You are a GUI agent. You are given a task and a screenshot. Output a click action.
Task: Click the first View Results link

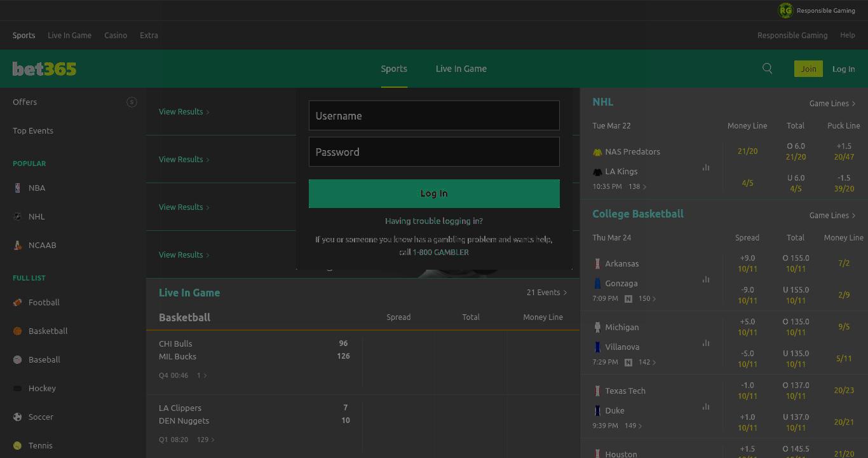[x=184, y=111]
